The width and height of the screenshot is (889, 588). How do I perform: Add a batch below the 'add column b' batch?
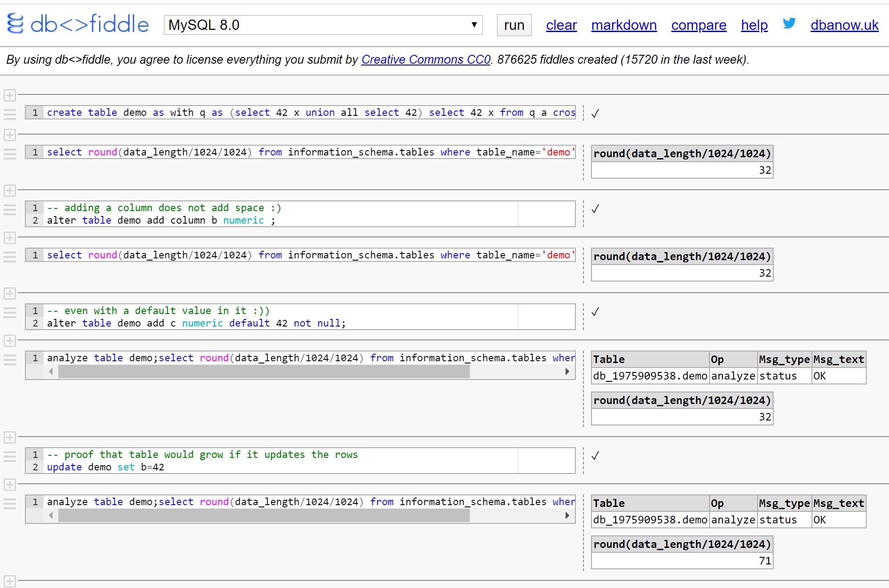click(x=10, y=237)
